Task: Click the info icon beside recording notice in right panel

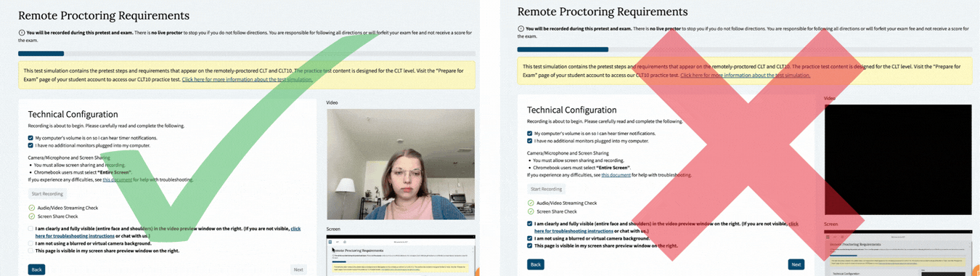Action: pyautogui.click(x=520, y=29)
